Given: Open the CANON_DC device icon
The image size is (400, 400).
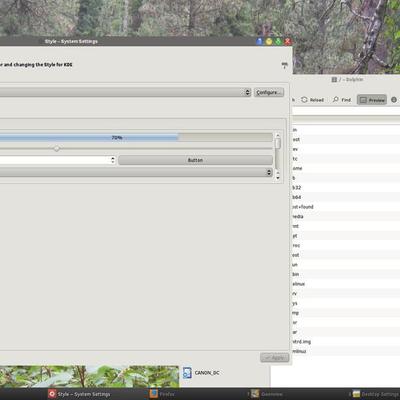Looking at the screenshot, I should [x=187, y=373].
